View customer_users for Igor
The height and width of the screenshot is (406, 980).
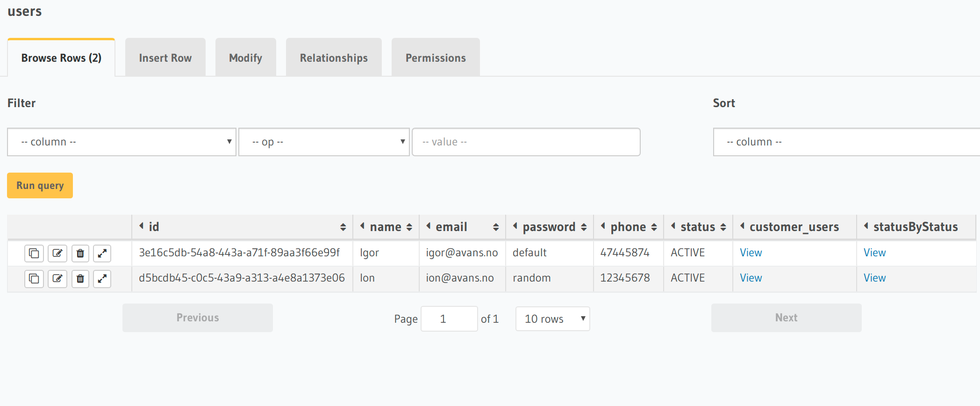[x=751, y=253]
